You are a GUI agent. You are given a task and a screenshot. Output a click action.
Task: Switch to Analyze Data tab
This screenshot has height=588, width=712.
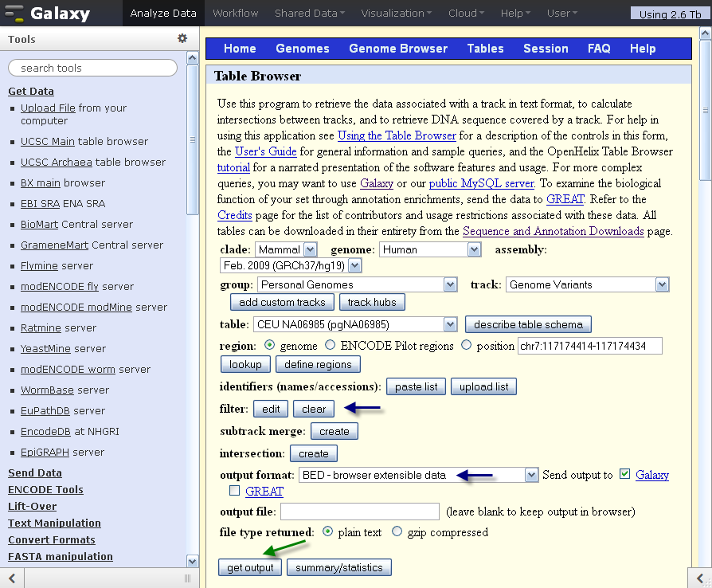click(163, 14)
